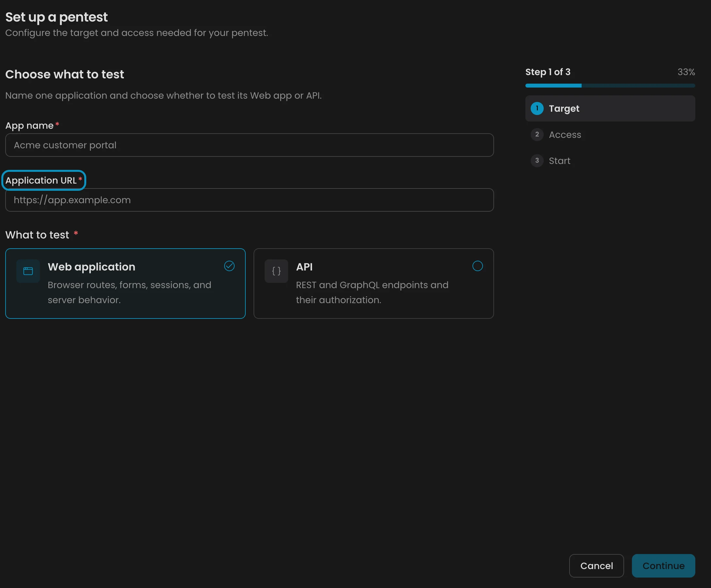
Task: Click the 'Step 1 of 3' text
Action: [x=548, y=72]
